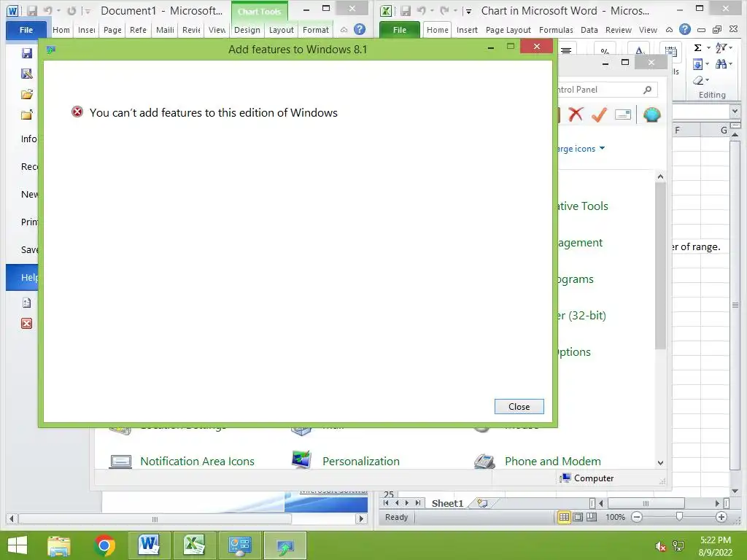Minimize the Excel ribbon caret
The height and width of the screenshot is (560, 747).
click(669, 29)
